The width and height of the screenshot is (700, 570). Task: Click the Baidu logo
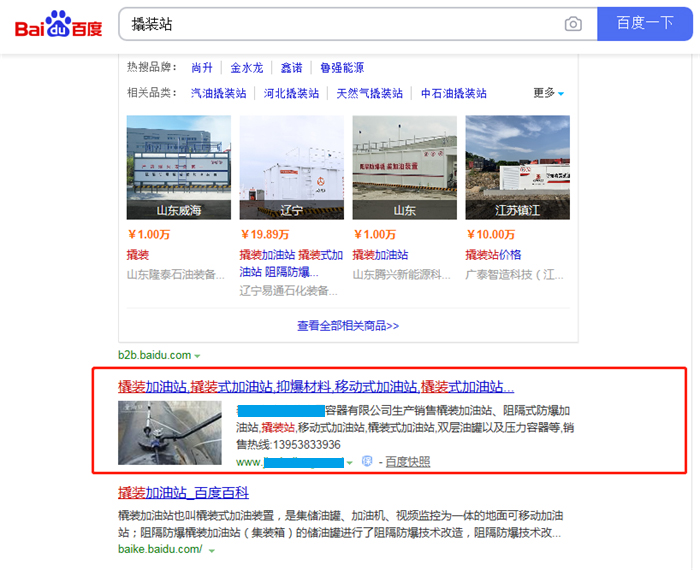pos(58,24)
